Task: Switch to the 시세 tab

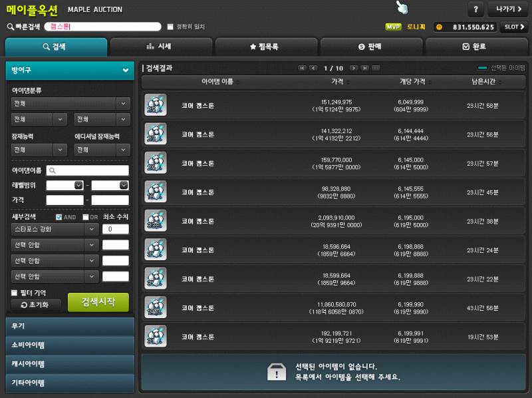Action: [x=162, y=47]
